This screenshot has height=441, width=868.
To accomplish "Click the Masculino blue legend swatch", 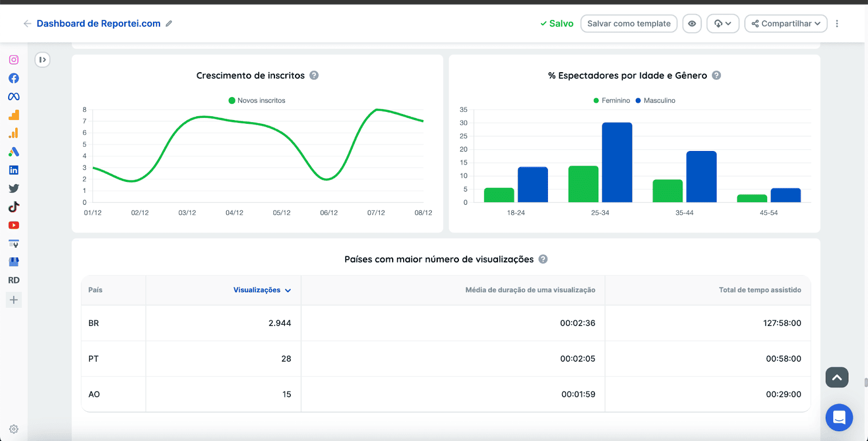I will 638,100.
